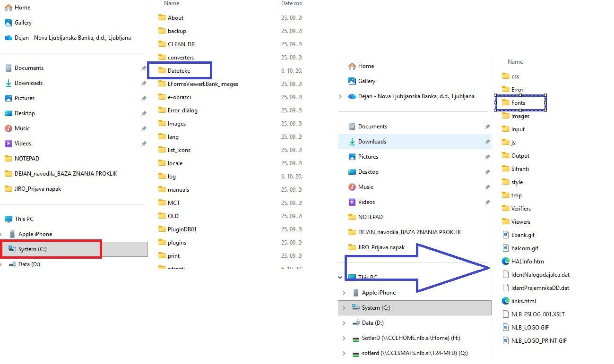
Task: Expand the sotlerd (Q:) network drive chevron
Action: (x=344, y=354)
